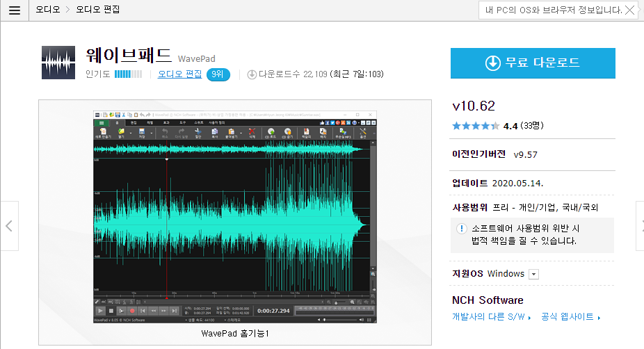Expand the 지원OS Windows dropdown arrow

533,275
